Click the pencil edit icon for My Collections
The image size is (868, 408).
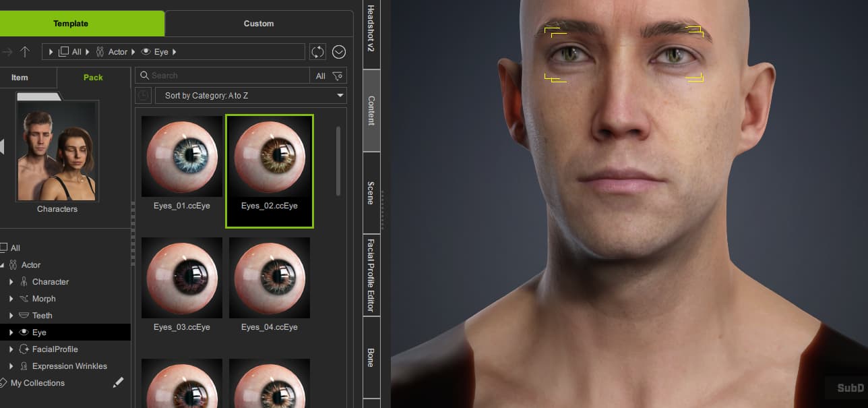pos(118,383)
